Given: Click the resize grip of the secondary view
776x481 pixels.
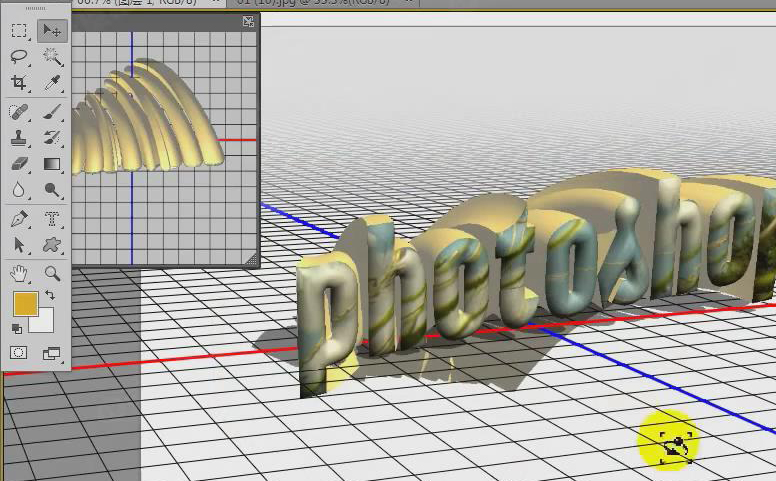Looking at the screenshot, I should coord(251,261).
